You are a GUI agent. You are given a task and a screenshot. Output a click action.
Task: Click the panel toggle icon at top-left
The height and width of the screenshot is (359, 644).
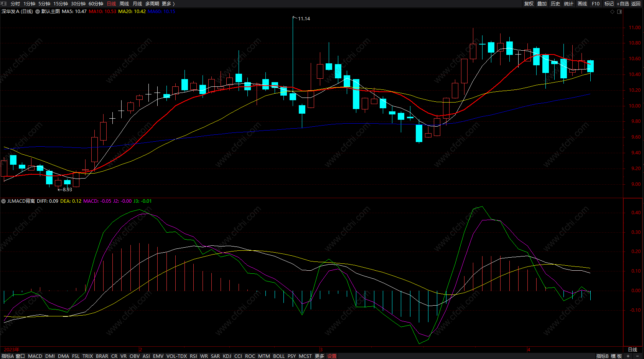(3, 3)
